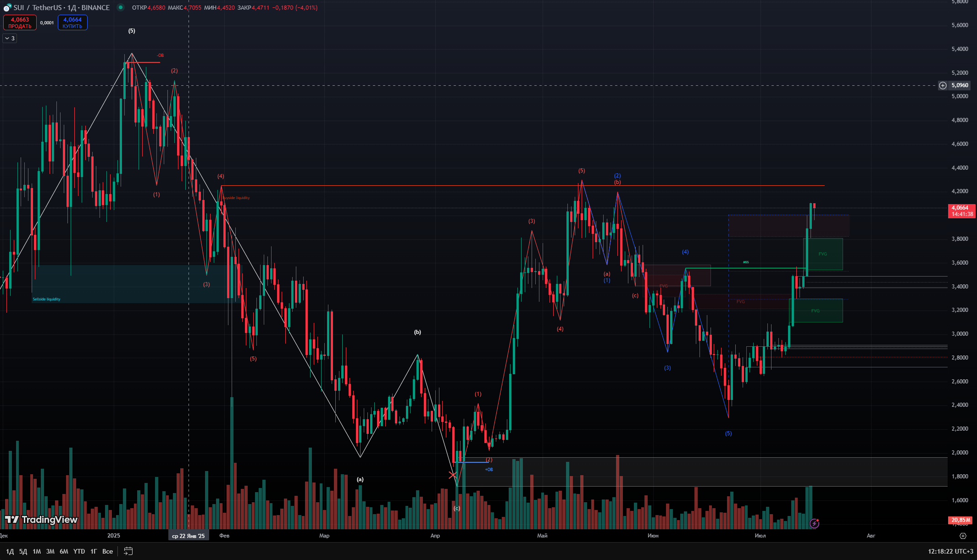Click the Мар label on the time axis
Screen dimensions: 977x560
pyautogui.click(x=324, y=536)
